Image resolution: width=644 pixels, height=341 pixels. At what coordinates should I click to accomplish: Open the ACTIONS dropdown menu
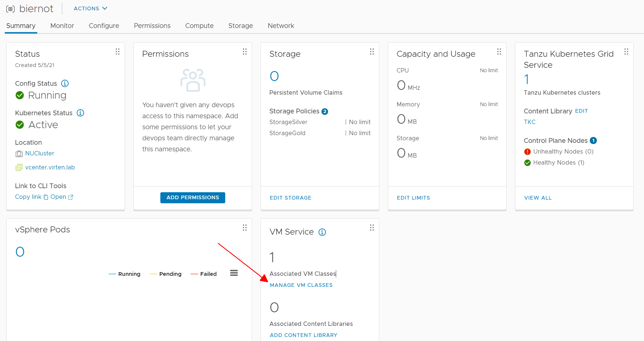point(90,8)
